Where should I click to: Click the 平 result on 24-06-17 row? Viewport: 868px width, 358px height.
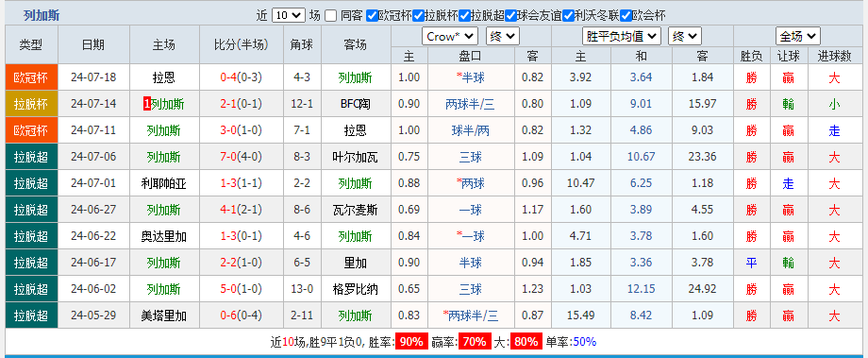point(751,263)
